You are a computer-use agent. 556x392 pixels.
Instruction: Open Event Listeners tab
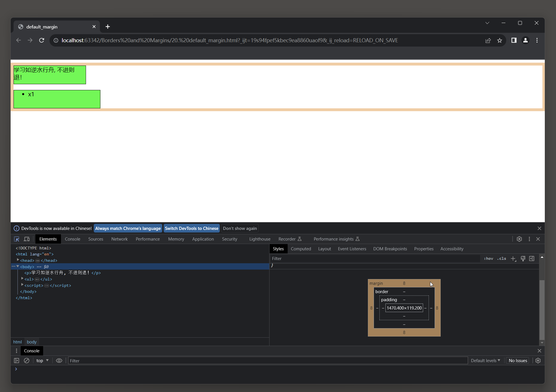click(352, 249)
